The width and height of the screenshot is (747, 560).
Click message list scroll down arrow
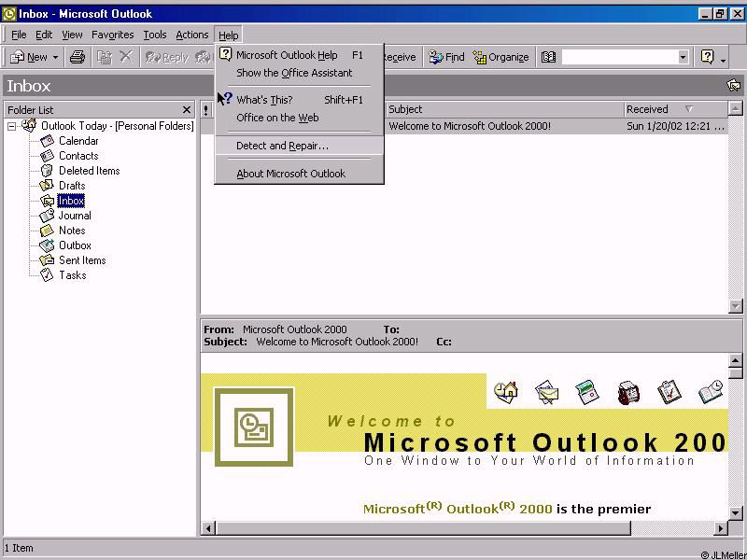pos(736,306)
